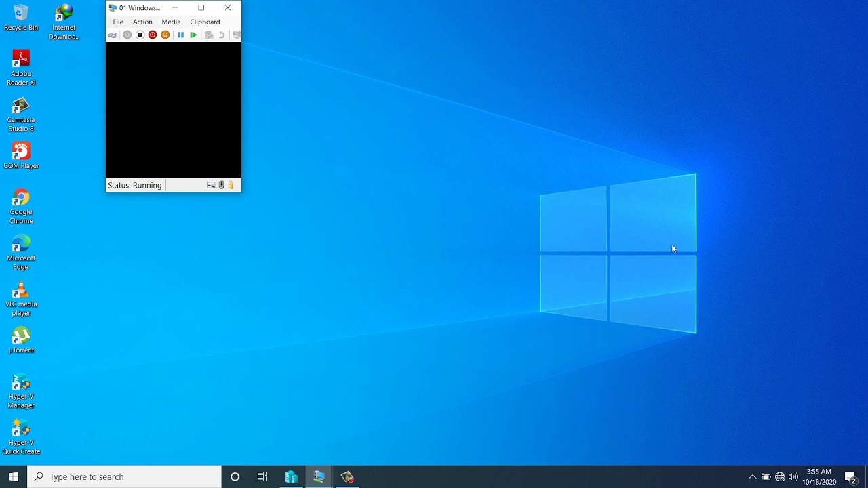Click the Revert arrow icon
The width and height of the screenshot is (868, 488).
pyautogui.click(x=221, y=35)
